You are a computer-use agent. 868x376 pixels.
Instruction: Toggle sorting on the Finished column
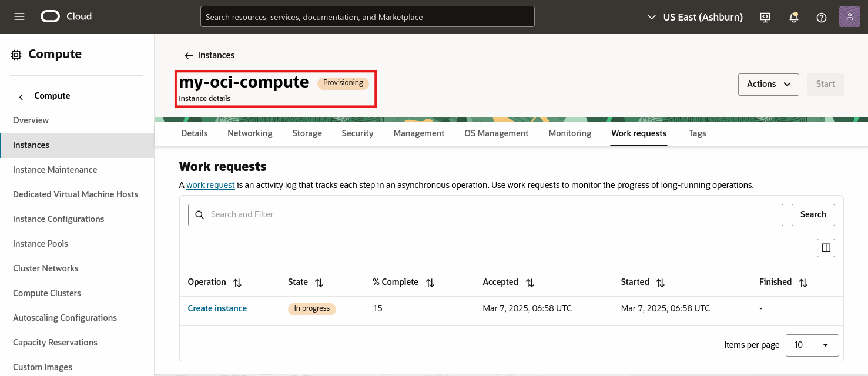pos(803,283)
